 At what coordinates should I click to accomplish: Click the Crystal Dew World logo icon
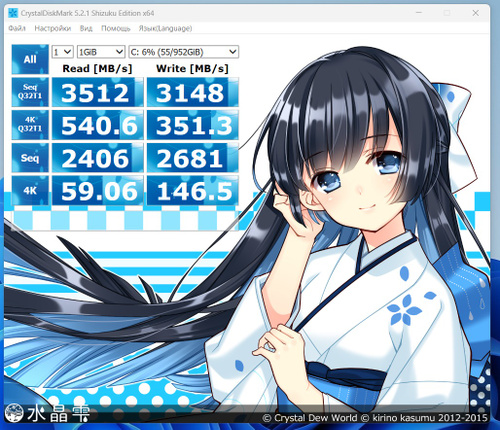(14, 413)
